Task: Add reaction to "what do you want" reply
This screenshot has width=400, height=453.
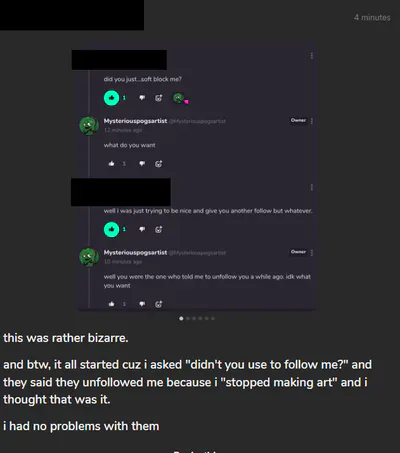Action: 159,164
